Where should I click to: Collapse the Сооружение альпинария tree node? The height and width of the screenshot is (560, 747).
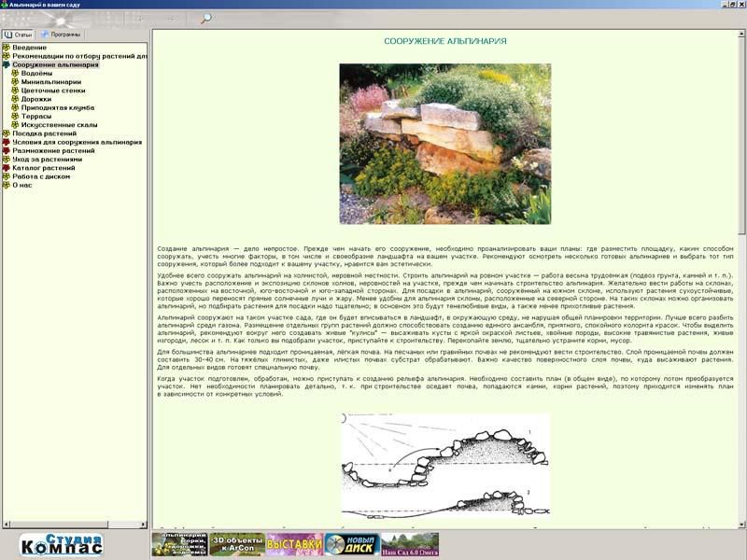7,65
